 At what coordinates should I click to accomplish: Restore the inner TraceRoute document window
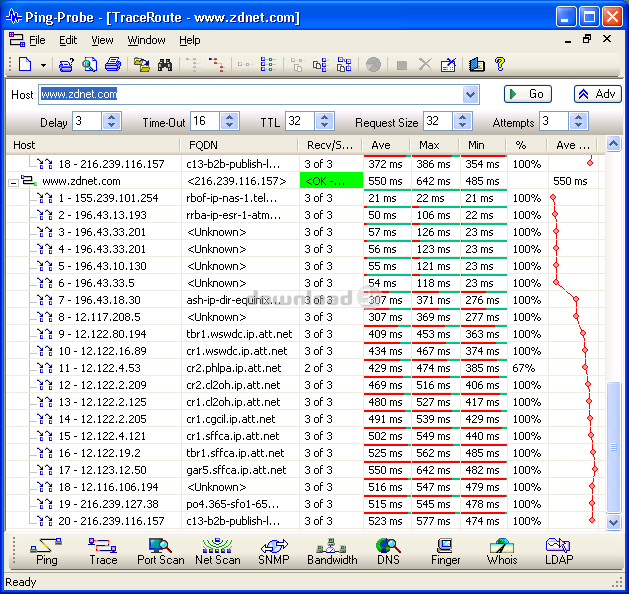point(587,39)
